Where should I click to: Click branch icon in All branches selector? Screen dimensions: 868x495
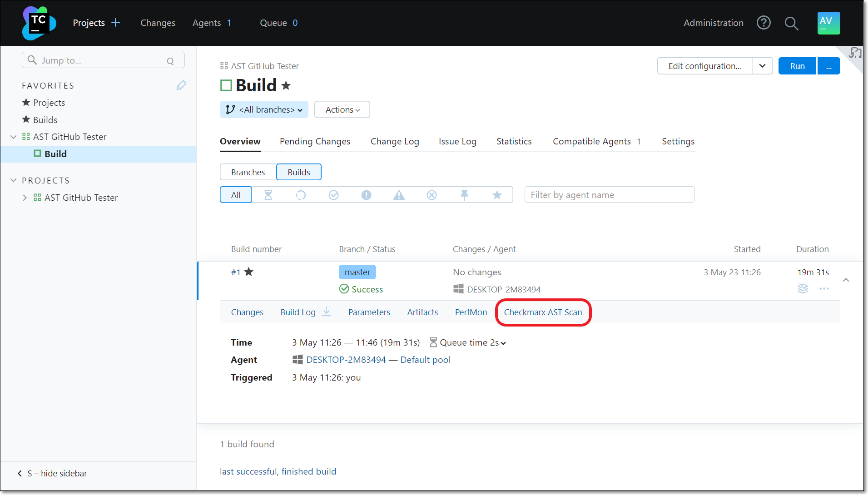point(230,109)
